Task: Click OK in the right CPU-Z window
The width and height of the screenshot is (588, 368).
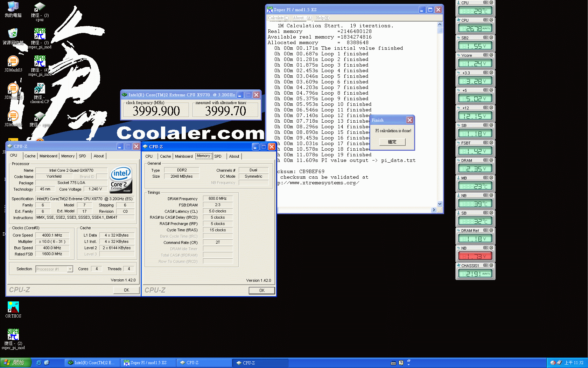Action: [262, 291]
